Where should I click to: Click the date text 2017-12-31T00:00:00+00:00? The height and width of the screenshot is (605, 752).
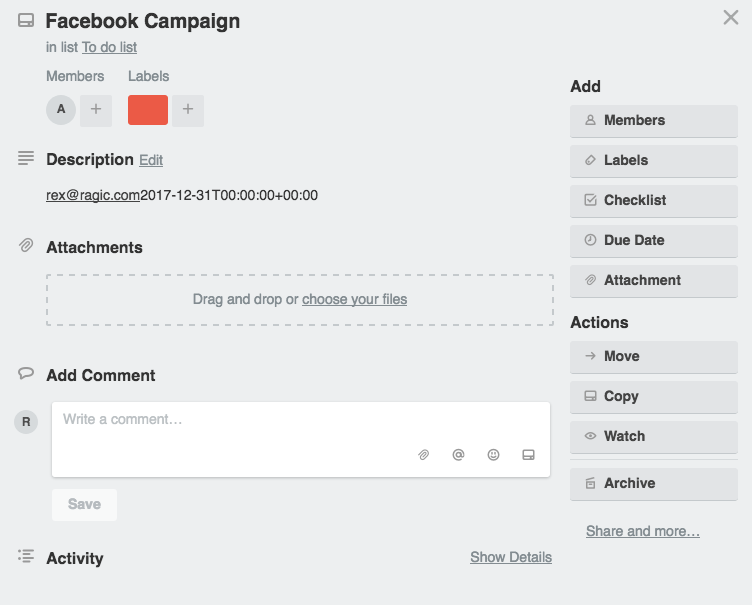[x=229, y=195]
